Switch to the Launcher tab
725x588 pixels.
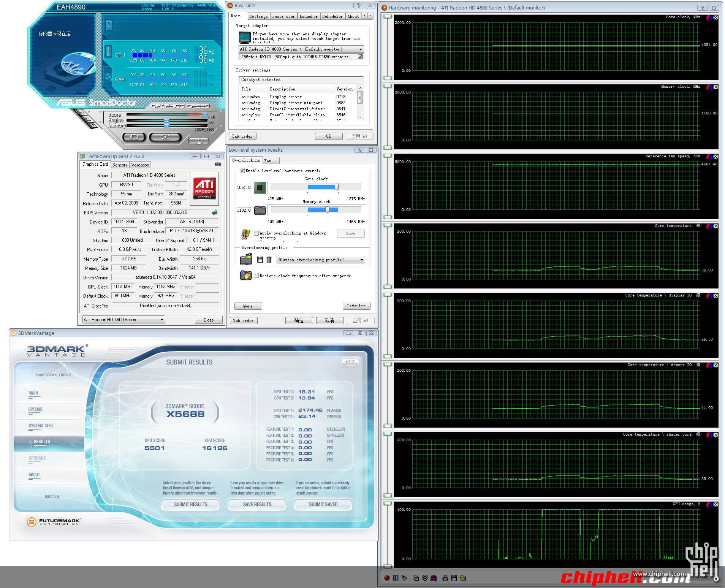coord(308,16)
